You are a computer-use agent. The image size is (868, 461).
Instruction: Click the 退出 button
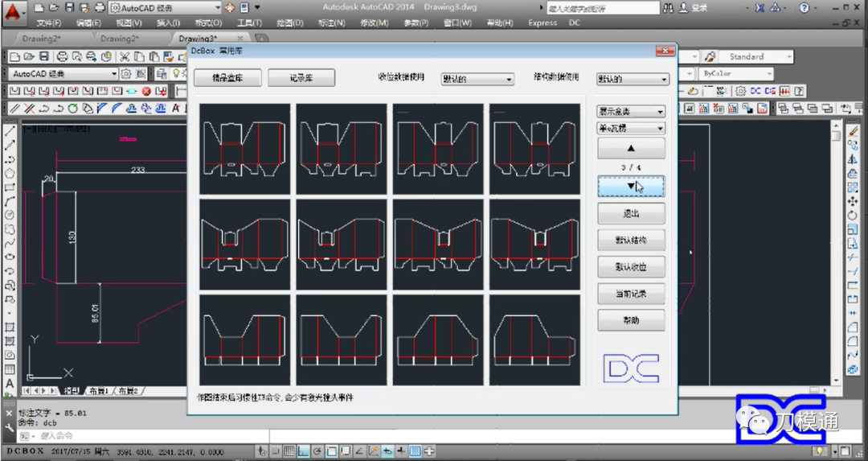click(x=631, y=213)
